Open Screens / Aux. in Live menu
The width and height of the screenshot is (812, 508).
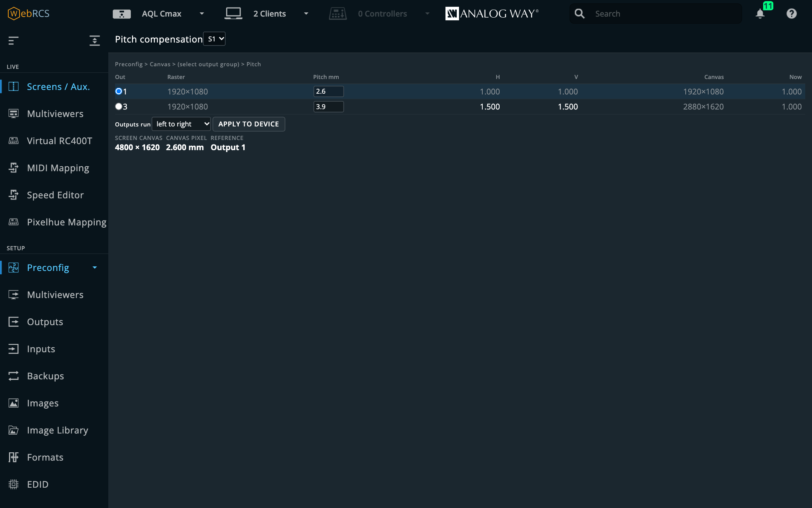pos(54,87)
